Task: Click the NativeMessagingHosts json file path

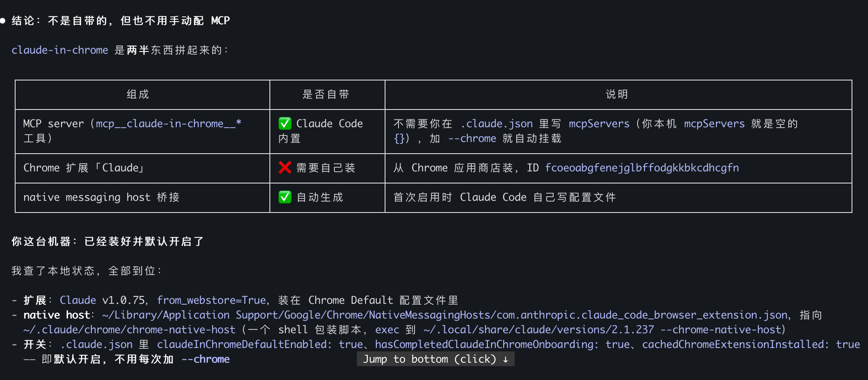Action: [x=445, y=315]
